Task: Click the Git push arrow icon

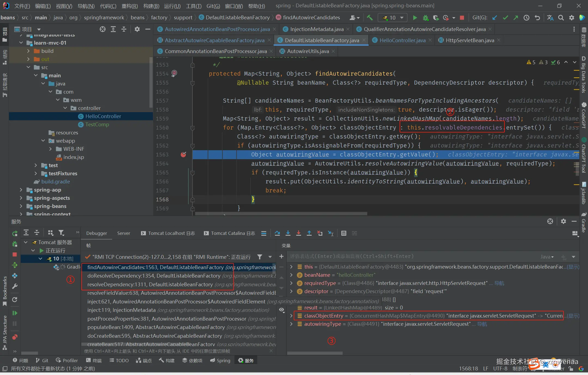Action: tap(516, 18)
